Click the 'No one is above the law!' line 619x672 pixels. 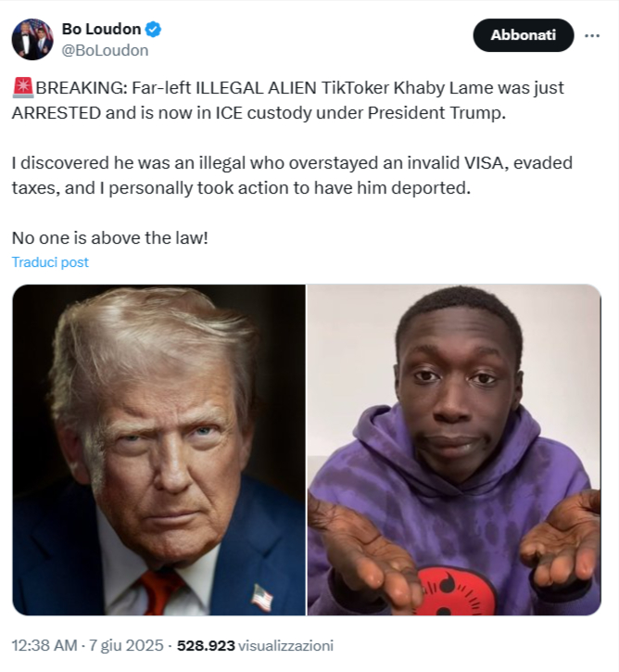tap(110, 238)
